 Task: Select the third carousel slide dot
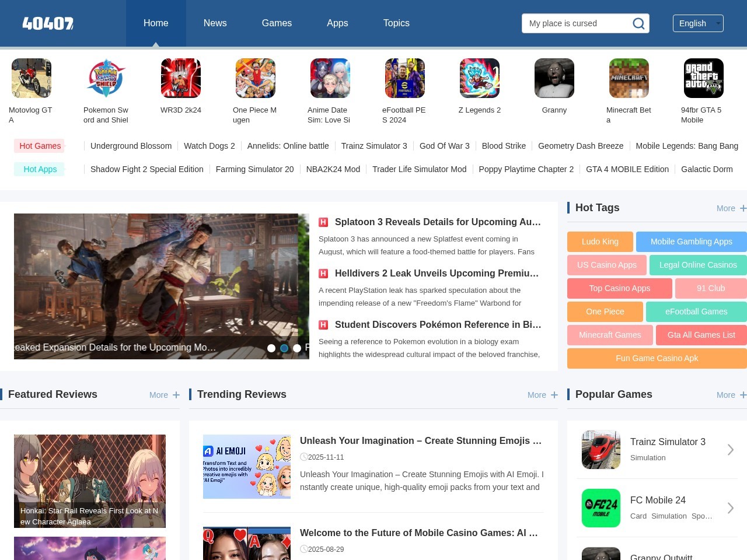coord(297,348)
